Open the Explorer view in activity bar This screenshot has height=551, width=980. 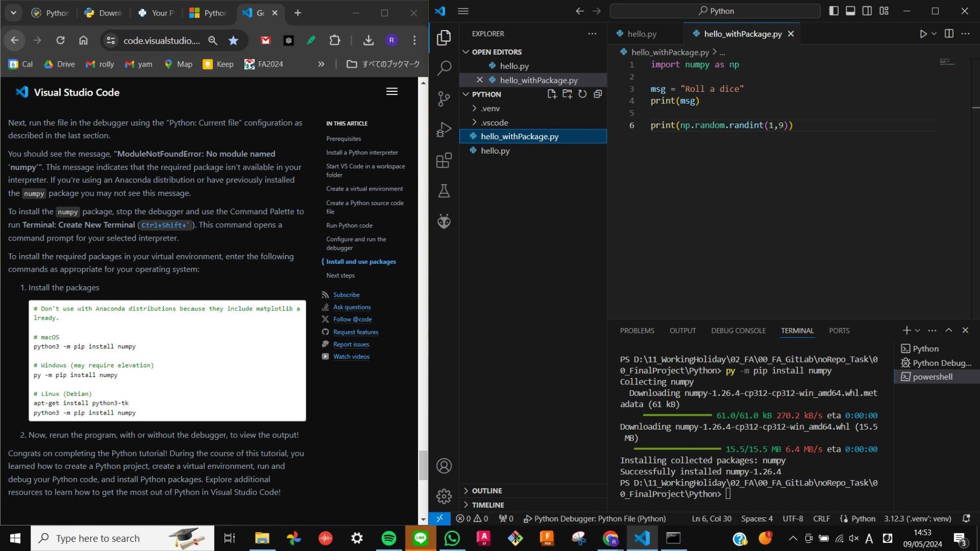[444, 38]
